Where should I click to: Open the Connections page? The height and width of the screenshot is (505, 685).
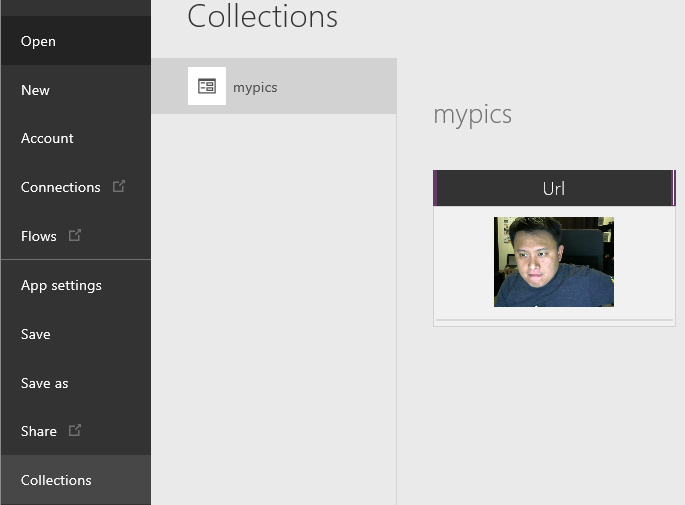click(60, 187)
